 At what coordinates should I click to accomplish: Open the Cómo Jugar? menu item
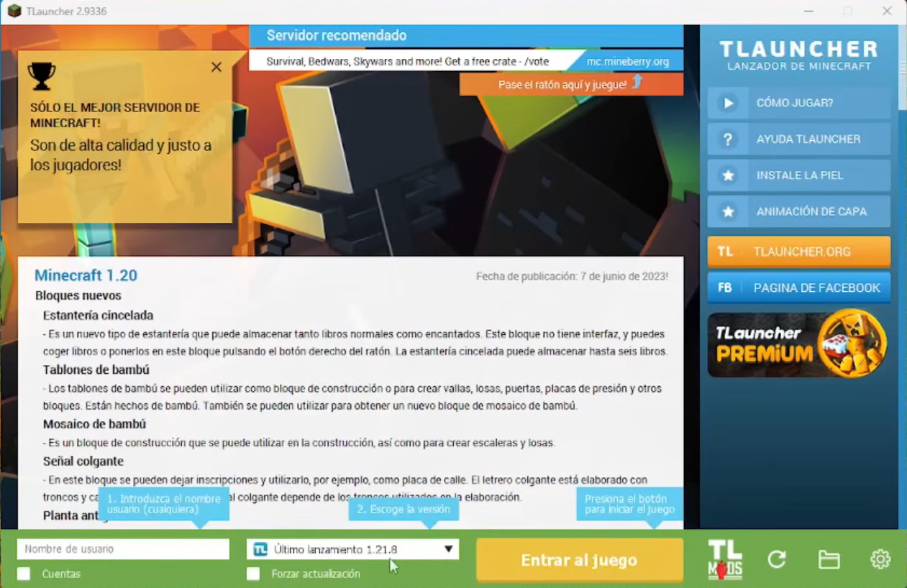click(799, 104)
